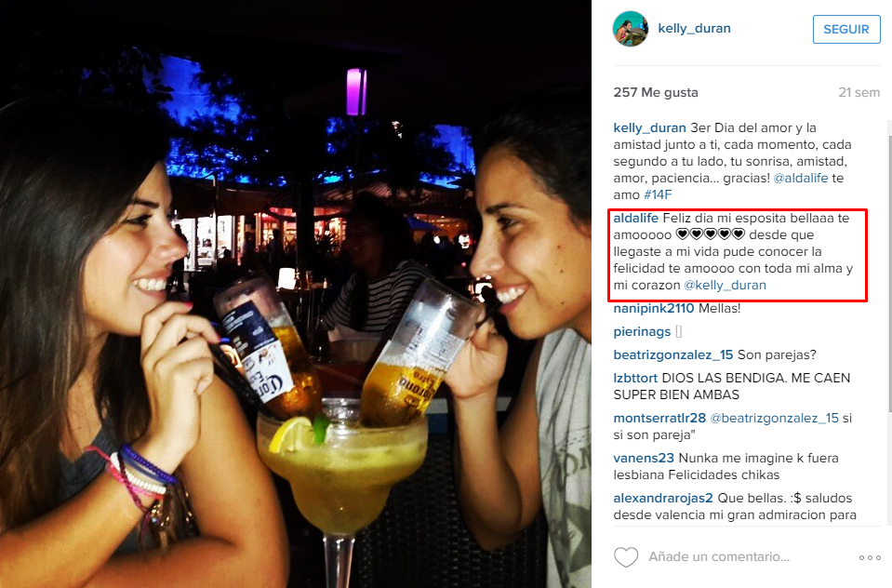Open alexandrarojas2 profile link
The image size is (892, 588).
663,498
